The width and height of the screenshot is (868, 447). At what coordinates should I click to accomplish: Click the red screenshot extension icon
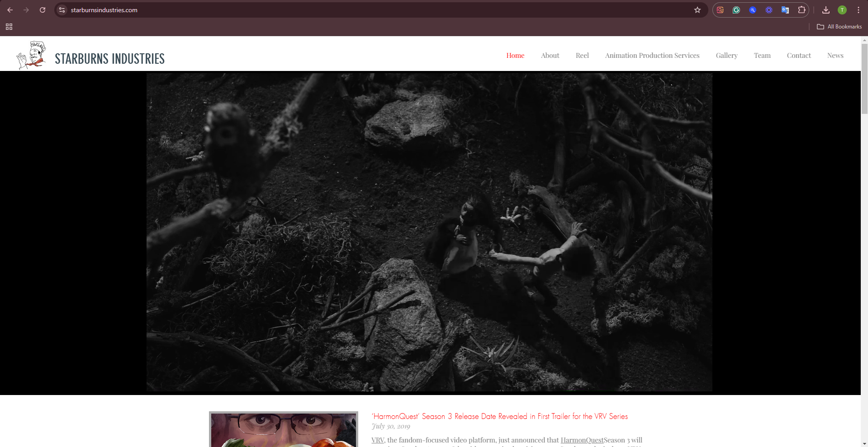(x=720, y=10)
